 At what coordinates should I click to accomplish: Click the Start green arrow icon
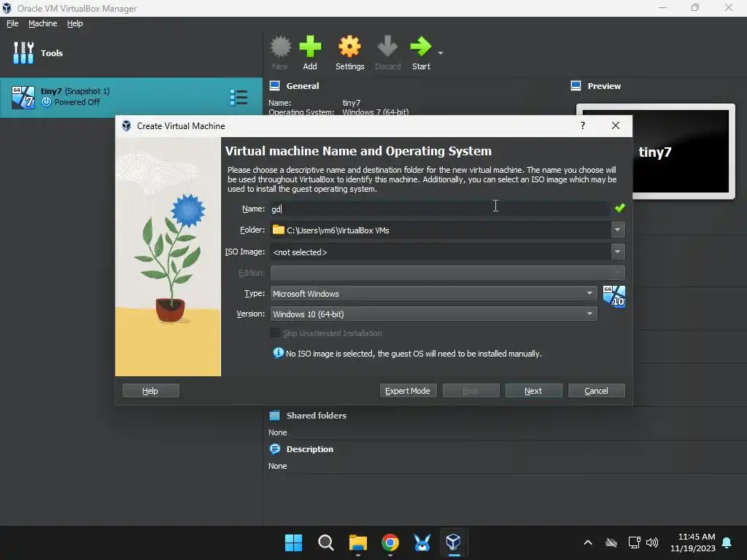click(x=421, y=47)
